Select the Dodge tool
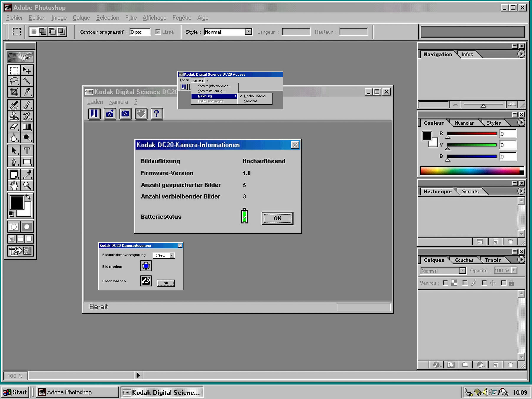Image resolution: width=532 pixels, height=399 pixels. (27, 138)
